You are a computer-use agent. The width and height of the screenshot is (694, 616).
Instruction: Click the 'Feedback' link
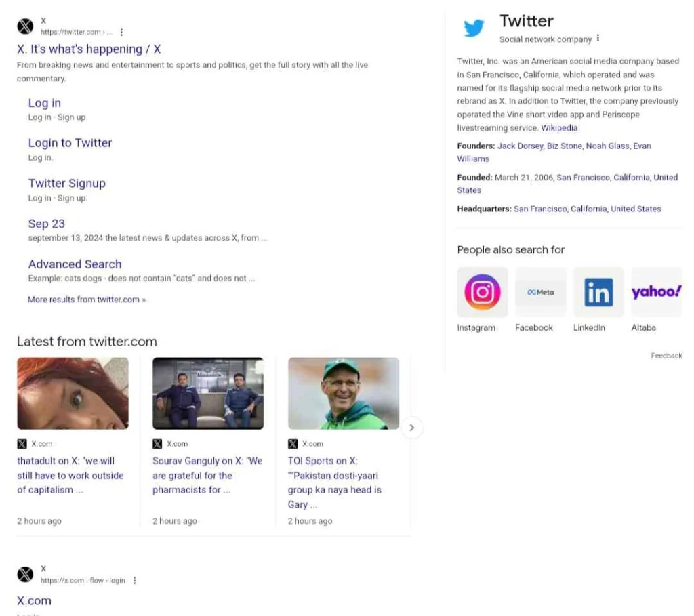coord(666,356)
